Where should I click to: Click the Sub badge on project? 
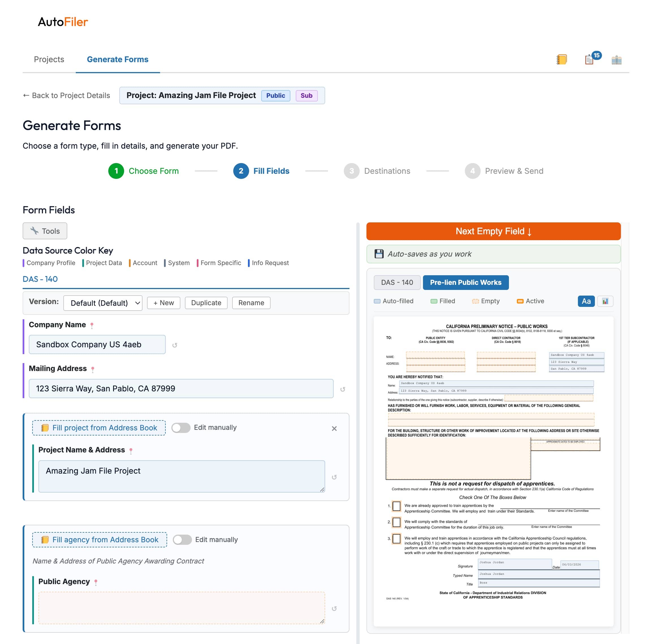[x=306, y=96]
